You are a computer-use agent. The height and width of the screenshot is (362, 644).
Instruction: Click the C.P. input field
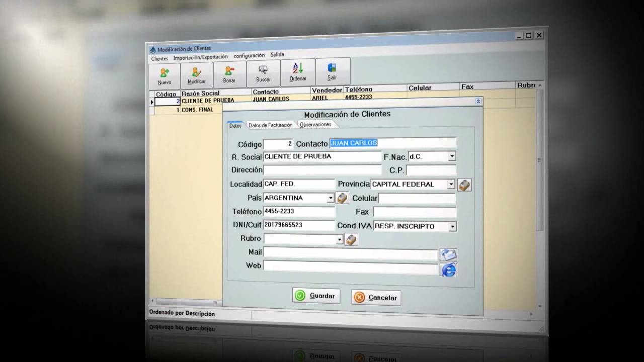point(431,170)
